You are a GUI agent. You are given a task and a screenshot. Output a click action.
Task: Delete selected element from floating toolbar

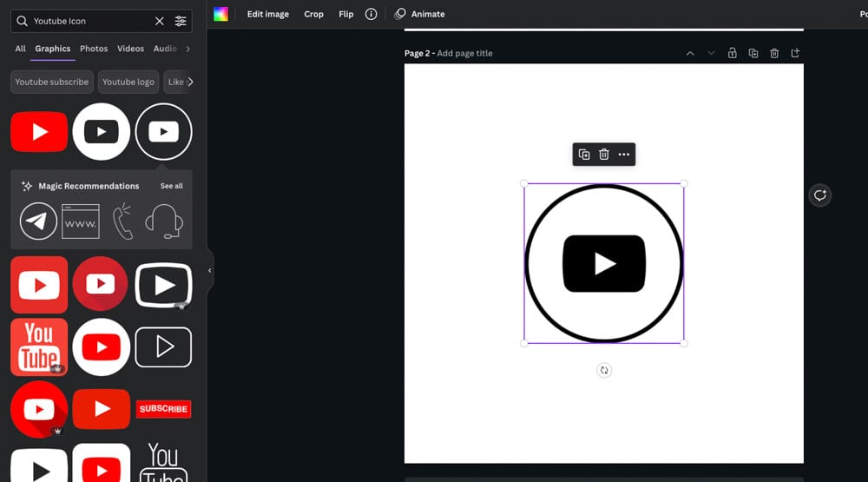604,155
